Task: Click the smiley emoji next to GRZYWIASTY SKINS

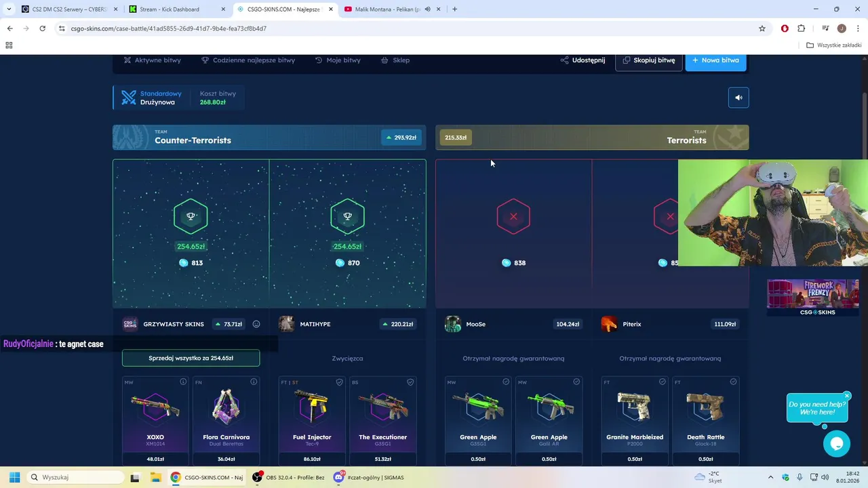Action: click(256, 324)
